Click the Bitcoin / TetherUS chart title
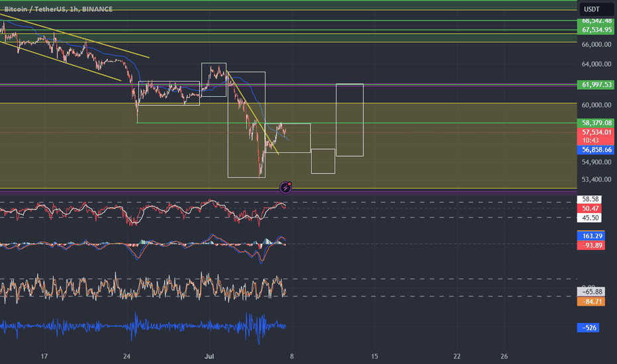The width and height of the screenshot is (617, 364). tap(58, 9)
